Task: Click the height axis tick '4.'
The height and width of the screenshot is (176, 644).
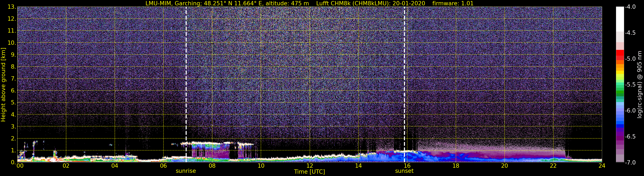Action: click(x=13, y=114)
